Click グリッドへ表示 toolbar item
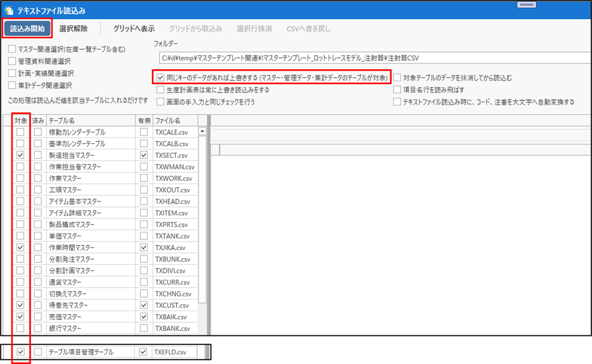592x364 pixels. 134,29
